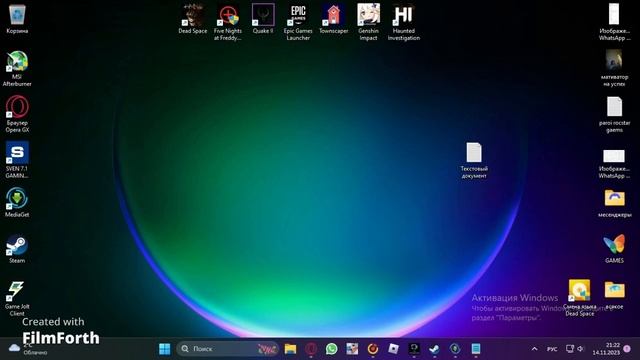Open the network status tray icon
Viewport: 640px width, 360px height.
[x=570, y=349]
